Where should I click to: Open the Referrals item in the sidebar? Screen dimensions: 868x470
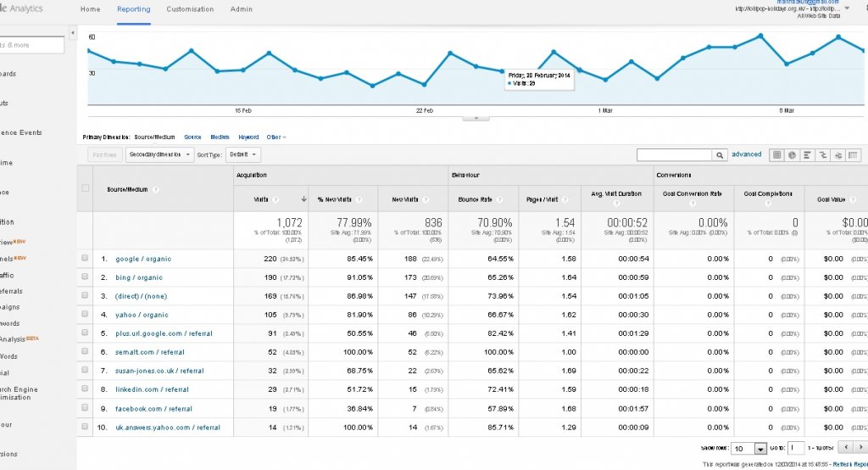[11, 292]
